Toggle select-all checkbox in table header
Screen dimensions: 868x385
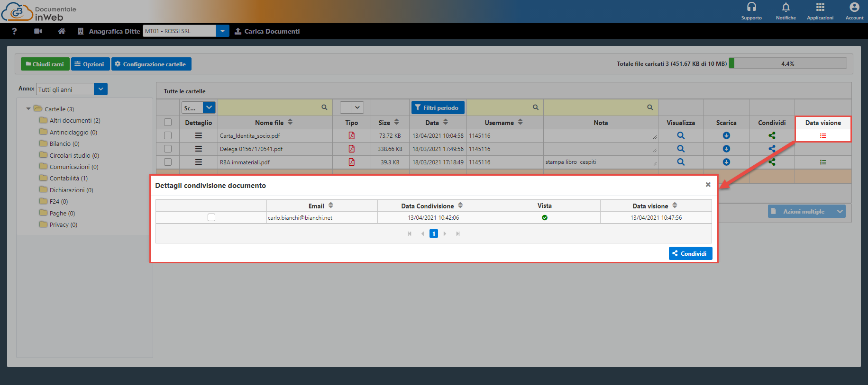point(168,122)
